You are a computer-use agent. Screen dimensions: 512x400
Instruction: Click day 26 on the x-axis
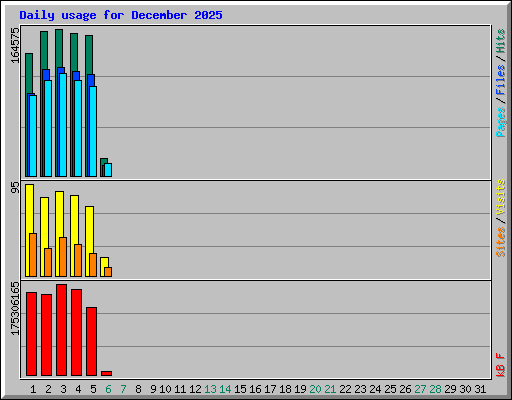point(405,389)
